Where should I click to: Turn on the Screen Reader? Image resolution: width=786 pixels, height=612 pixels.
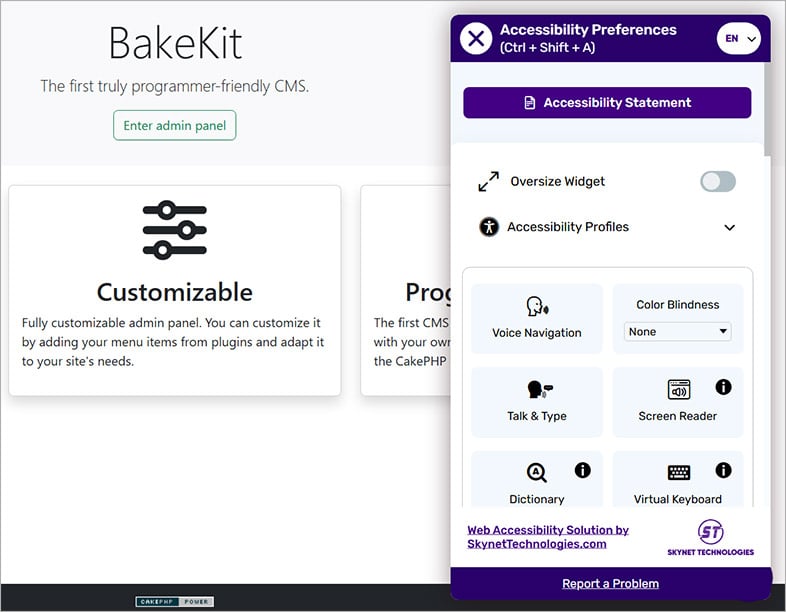point(677,402)
